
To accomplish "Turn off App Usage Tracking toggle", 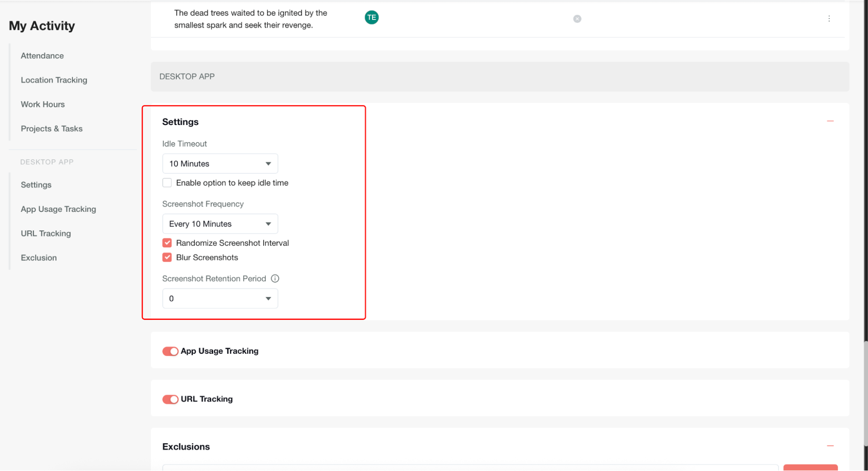I will [170, 351].
